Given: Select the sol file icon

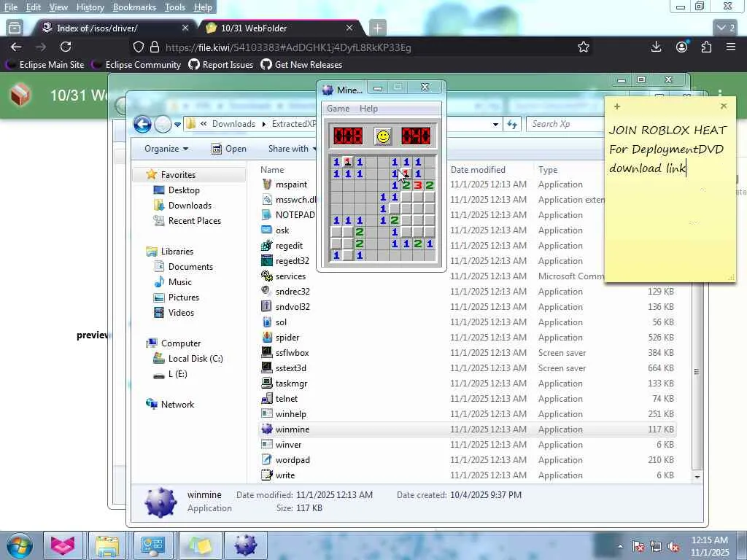Looking at the screenshot, I should tap(267, 322).
